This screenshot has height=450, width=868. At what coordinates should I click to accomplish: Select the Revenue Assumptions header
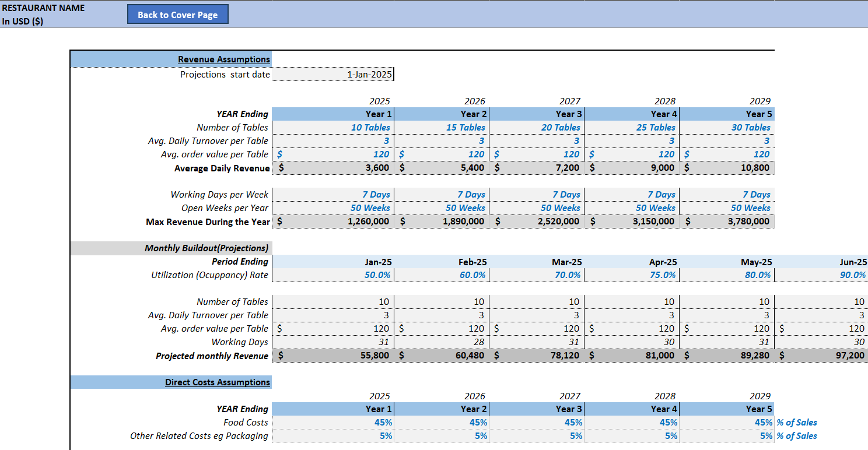click(x=223, y=59)
